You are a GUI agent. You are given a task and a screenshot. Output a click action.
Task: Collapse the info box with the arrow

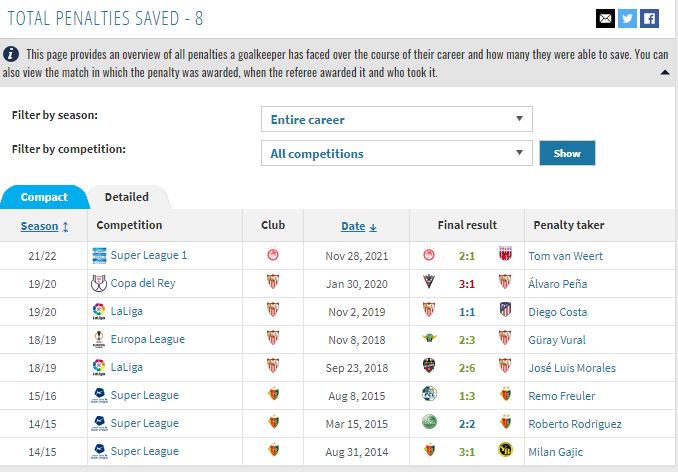coord(665,73)
